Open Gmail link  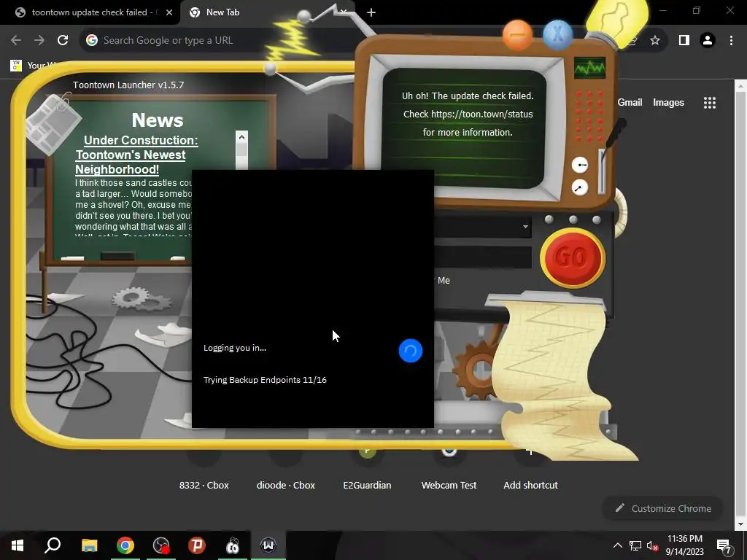(630, 102)
